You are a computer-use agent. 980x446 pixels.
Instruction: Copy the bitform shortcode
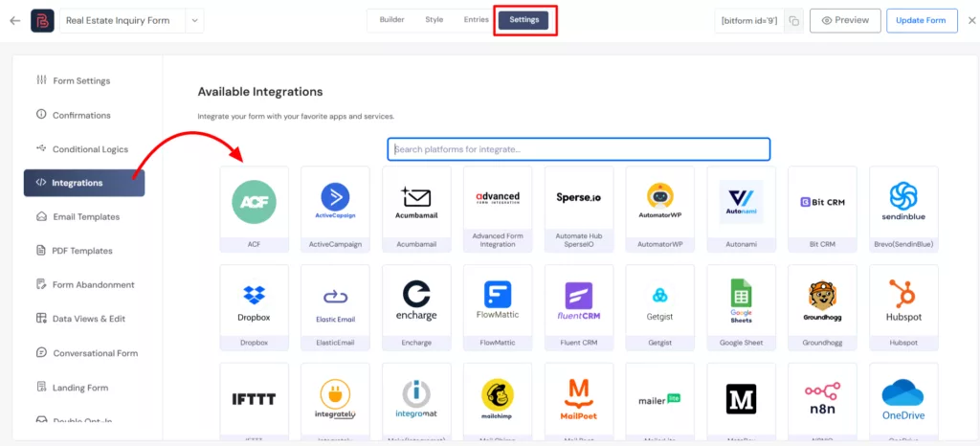(x=793, y=21)
